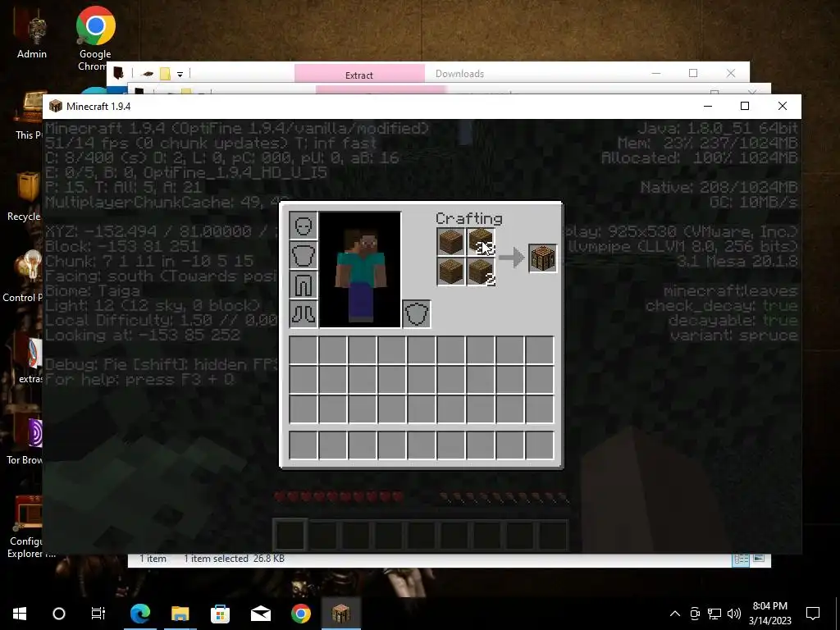Image resolution: width=840 pixels, height=630 pixels.
Task: Open the Recycle Bin desktop icon
Action: coord(24,196)
